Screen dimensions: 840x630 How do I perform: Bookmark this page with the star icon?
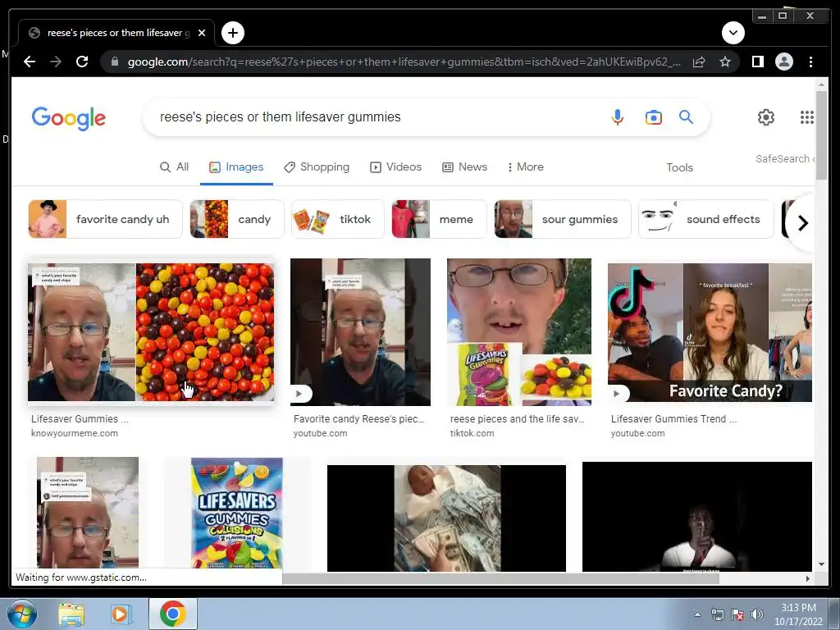725,62
